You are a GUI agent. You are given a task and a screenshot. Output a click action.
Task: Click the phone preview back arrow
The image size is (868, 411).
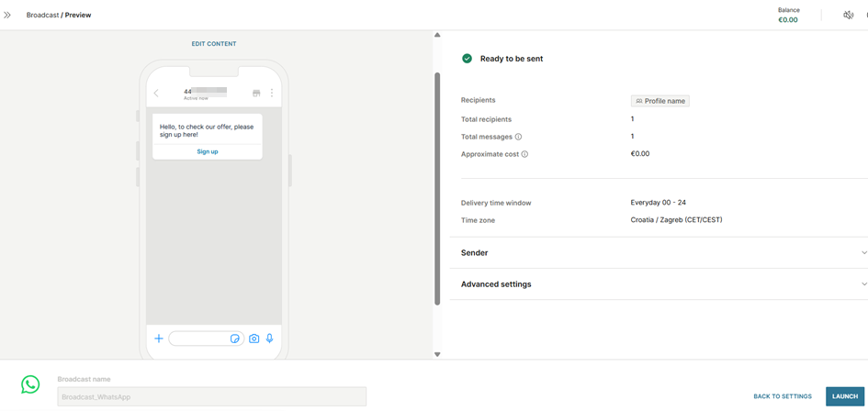point(156,93)
